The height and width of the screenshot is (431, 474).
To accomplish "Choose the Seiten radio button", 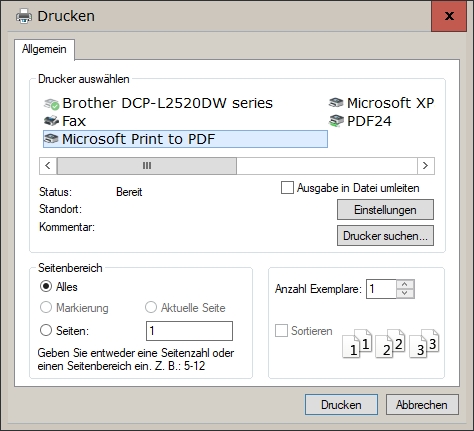I will (46, 330).
